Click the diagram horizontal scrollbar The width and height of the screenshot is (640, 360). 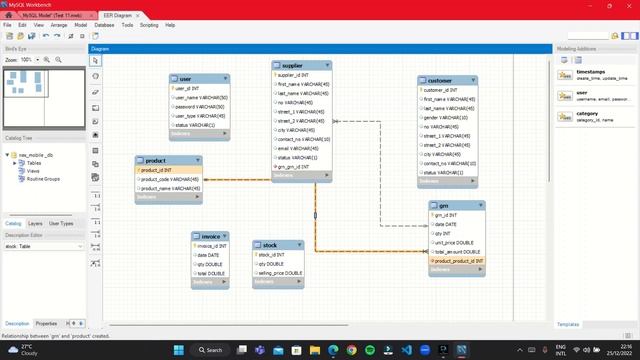229,325
